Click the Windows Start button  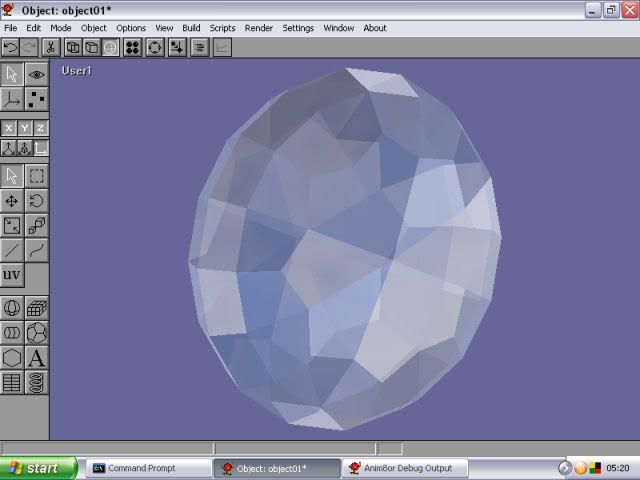[38, 468]
